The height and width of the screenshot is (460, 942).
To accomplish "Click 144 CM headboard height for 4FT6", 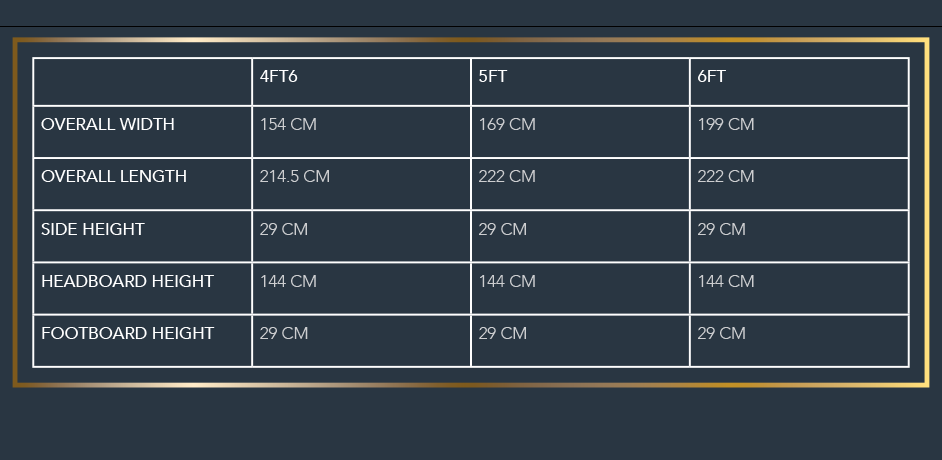I will [x=288, y=282].
